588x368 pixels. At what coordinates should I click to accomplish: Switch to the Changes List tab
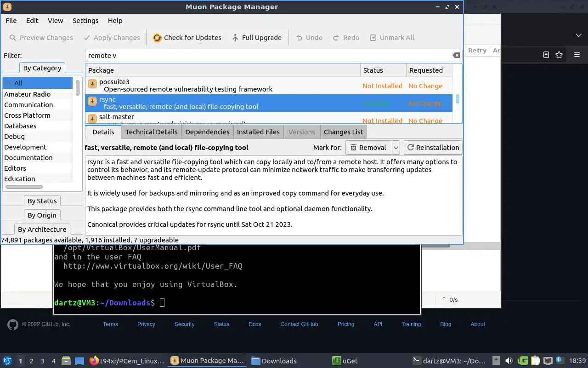coord(343,132)
